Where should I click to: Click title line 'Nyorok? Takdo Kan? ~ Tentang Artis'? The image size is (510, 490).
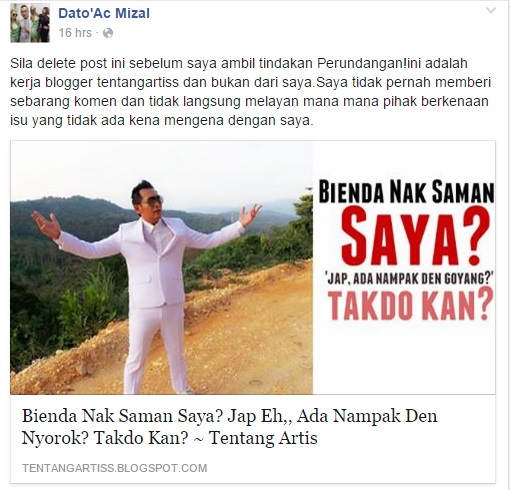pos(169,438)
